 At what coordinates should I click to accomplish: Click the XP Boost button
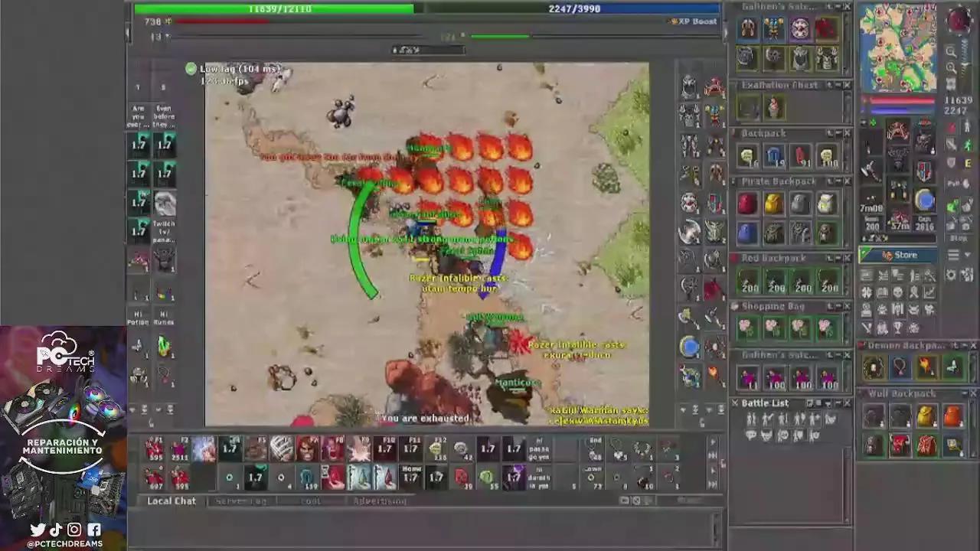pyautogui.click(x=693, y=21)
